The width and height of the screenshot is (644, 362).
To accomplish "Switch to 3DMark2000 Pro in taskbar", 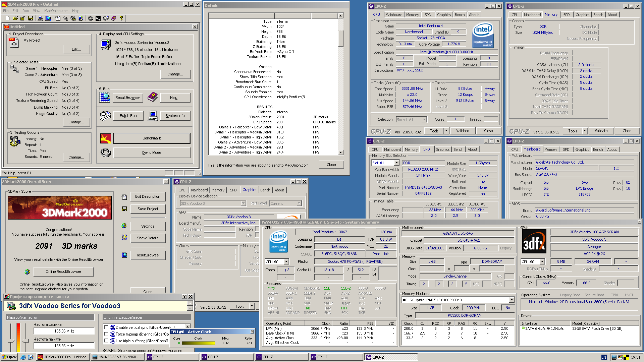I will (x=63, y=357).
